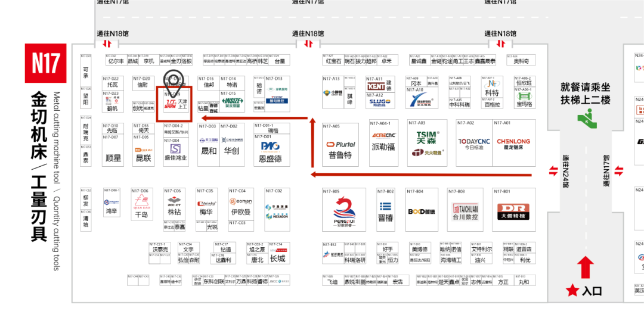Click the 特诺 booth label N17-D14
Image resolution: width=644 pixels, height=333 pixels.
click(x=232, y=85)
